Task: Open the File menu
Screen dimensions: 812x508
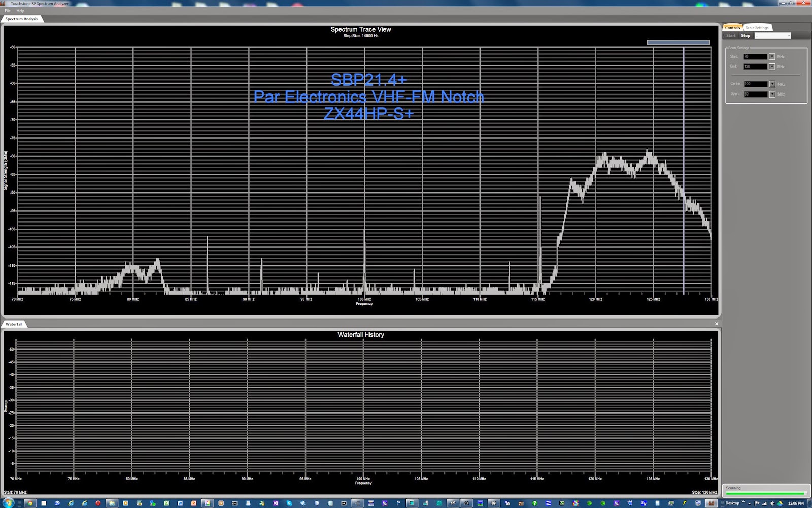Action: [8, 11]
